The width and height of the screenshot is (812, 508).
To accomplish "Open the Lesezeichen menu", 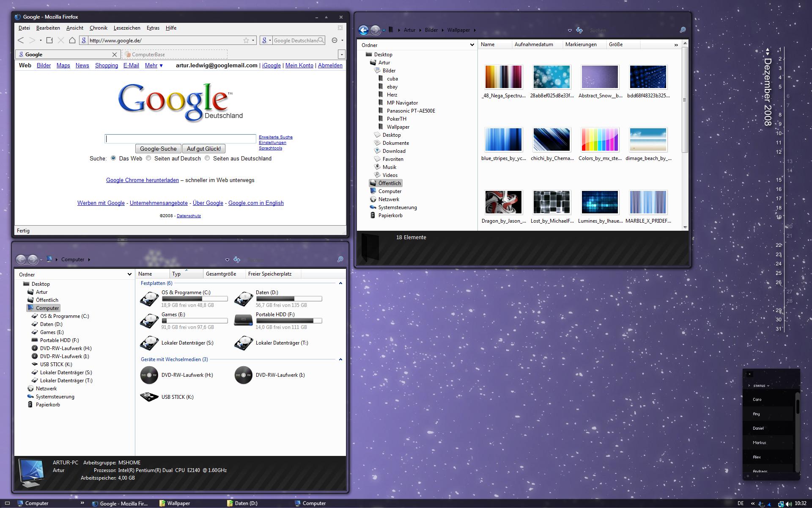I will 127,28.
